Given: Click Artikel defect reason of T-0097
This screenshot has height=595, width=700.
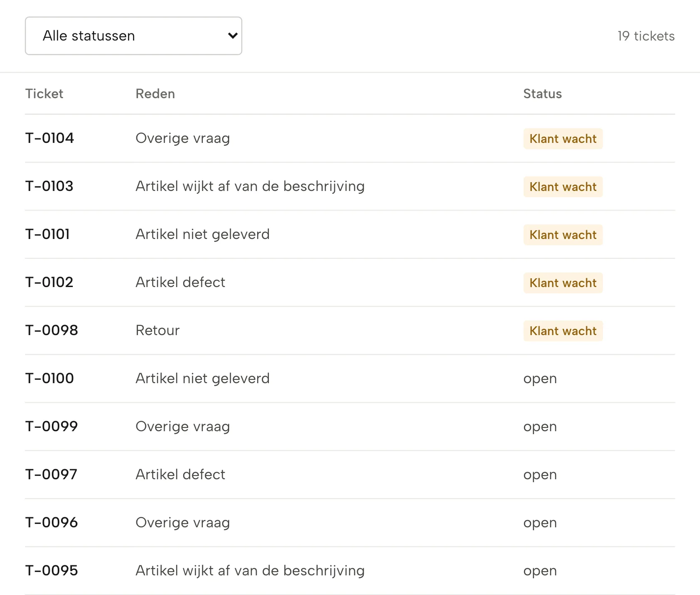Looking at the screenshot, I should point(180,475).
